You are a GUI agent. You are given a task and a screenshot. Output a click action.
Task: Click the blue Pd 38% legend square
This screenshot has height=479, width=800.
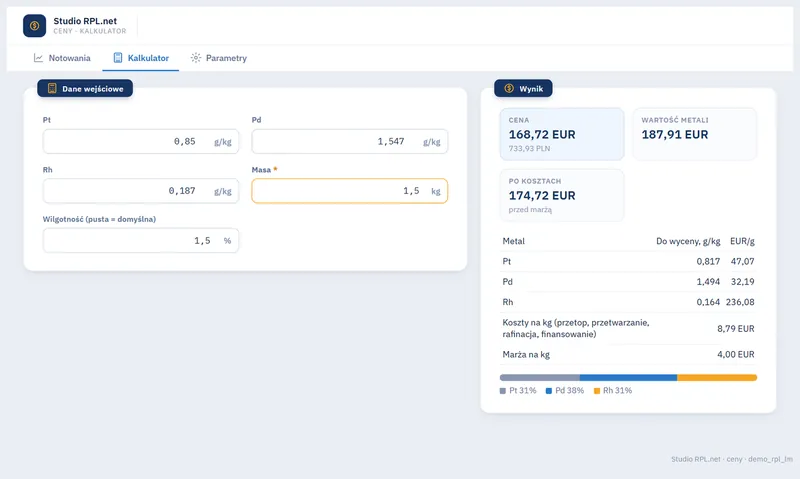point(549,391)
